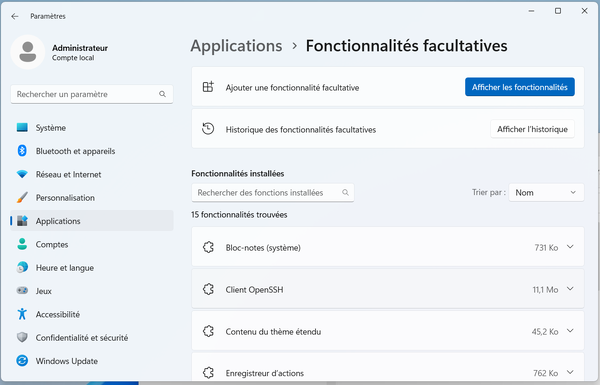Screen dimensions: 600x385
Task: Click the Client OpenSSH gear icon
Action: (x=208, y=289)
